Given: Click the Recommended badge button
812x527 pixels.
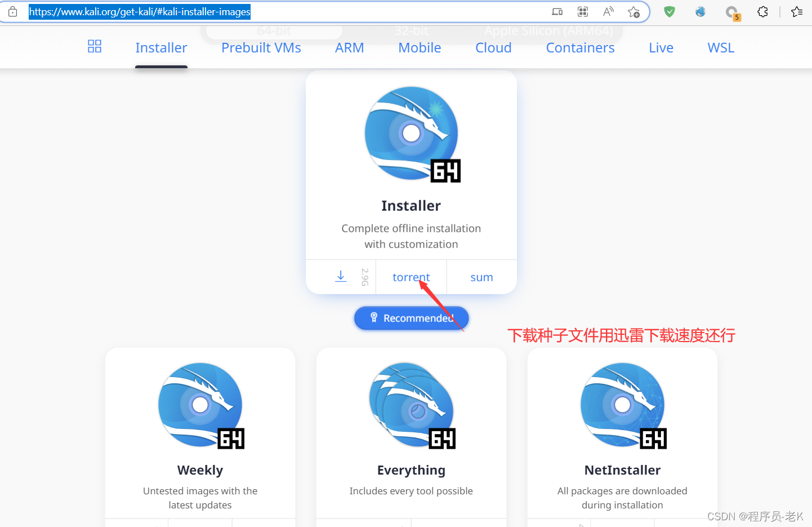Looking at the screenshot, I should click(x=412, y=318).
